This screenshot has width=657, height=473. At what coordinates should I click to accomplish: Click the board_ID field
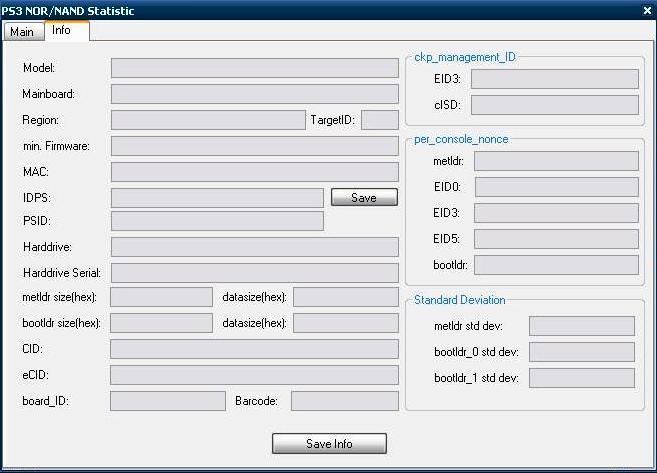coord(168,401)
